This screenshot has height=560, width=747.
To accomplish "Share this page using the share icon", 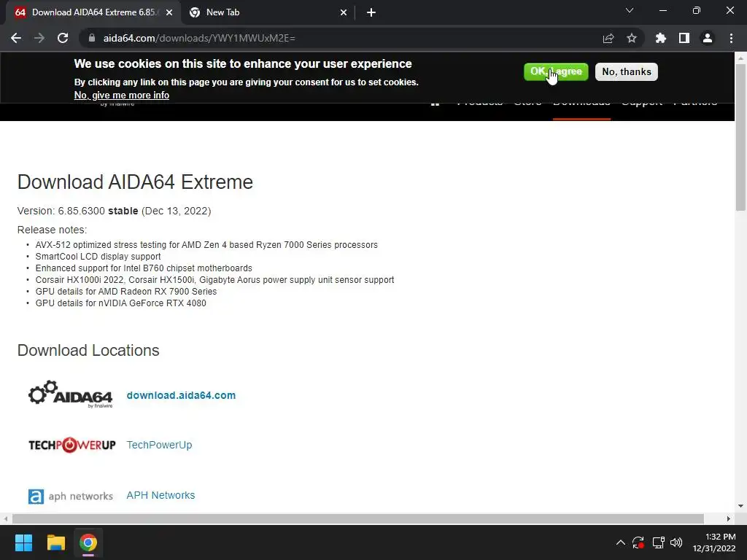I will 608,38.
